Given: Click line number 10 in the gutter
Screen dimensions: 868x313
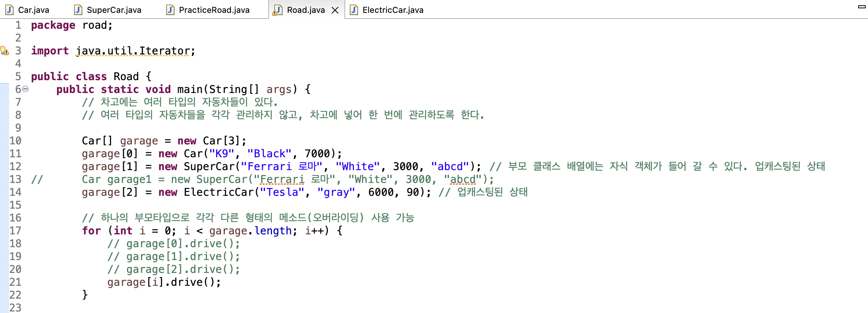Looking at the screenshot, I should 15,141.
